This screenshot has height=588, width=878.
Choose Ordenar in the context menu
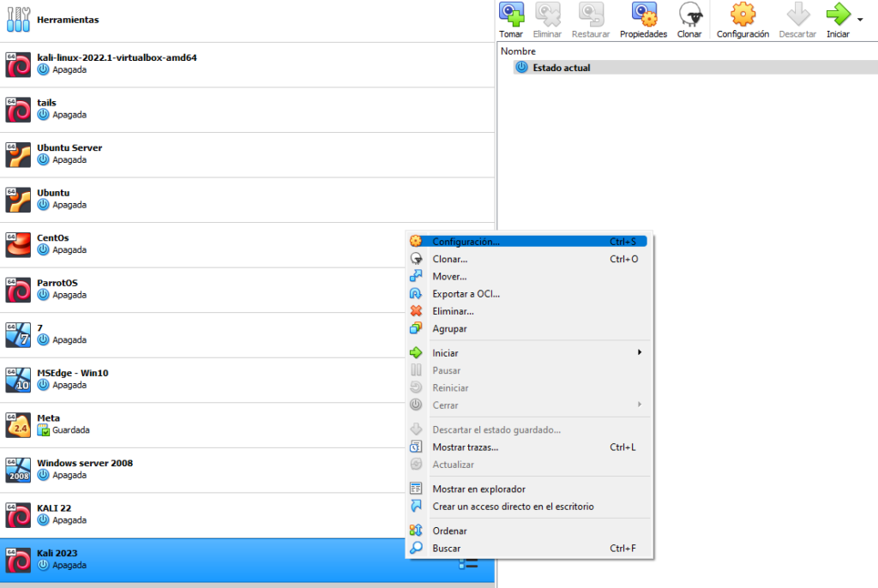pos(527,531)
